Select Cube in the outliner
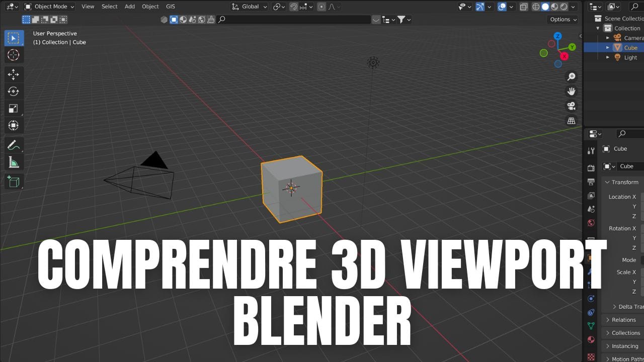The height and width of the screenshot is (362, 644). tap(630, 48)
